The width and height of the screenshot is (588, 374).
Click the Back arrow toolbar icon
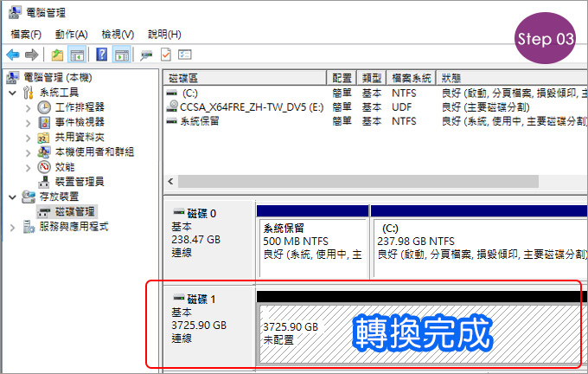pos(13,55)
